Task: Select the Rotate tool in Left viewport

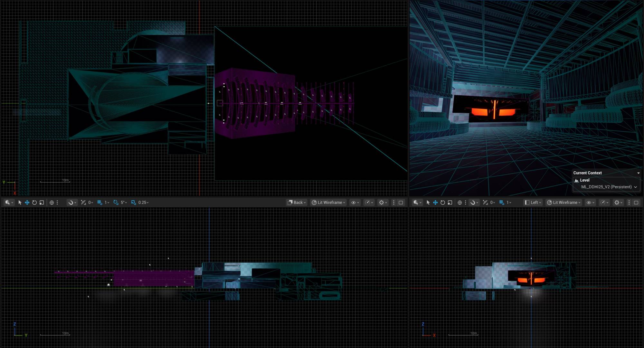Action: click(x=443, y=202)
